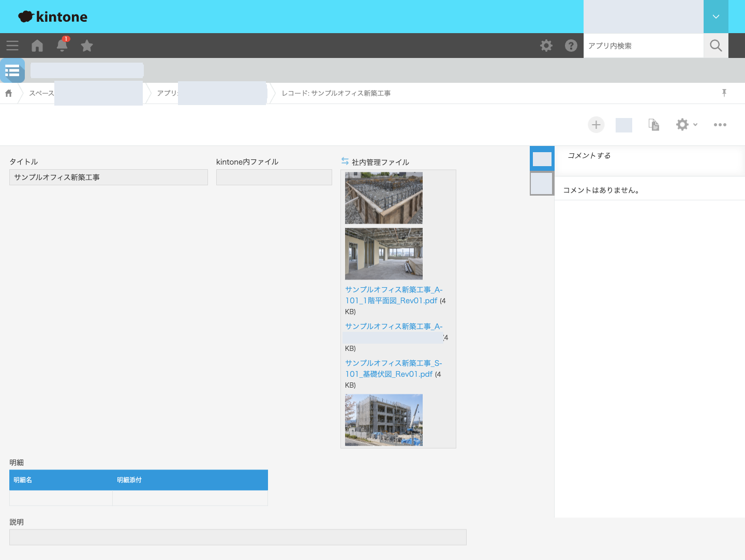Click the kintone内ファイル field label
Screen dimensions: 745x560
click(x=247, y=162)
